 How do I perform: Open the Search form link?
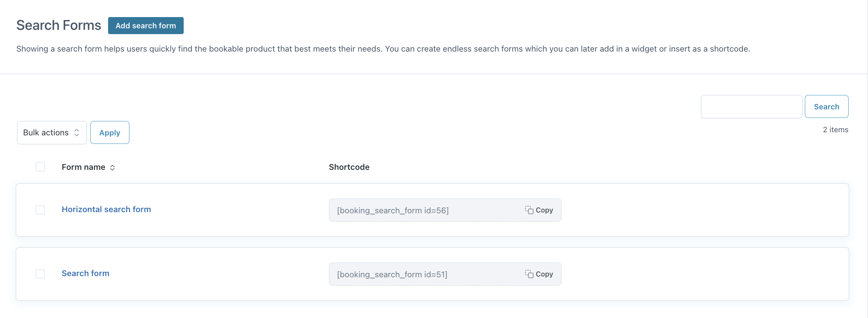point(86,273)
